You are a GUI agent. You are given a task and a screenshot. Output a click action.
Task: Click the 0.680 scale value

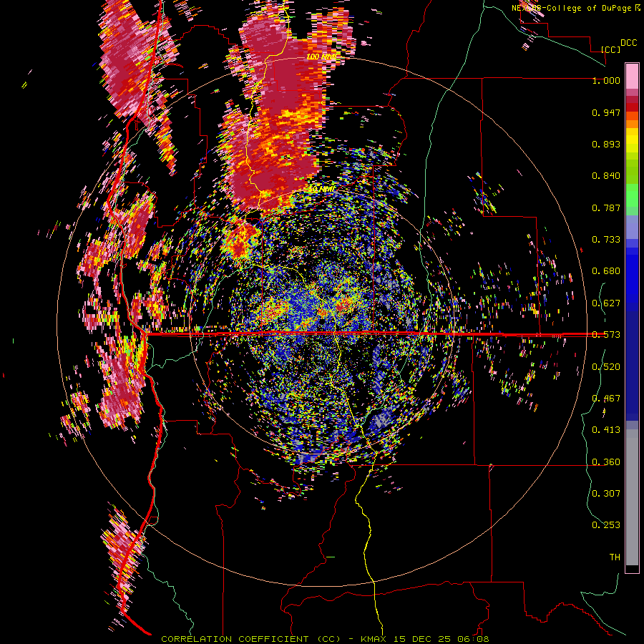[606, 271]
